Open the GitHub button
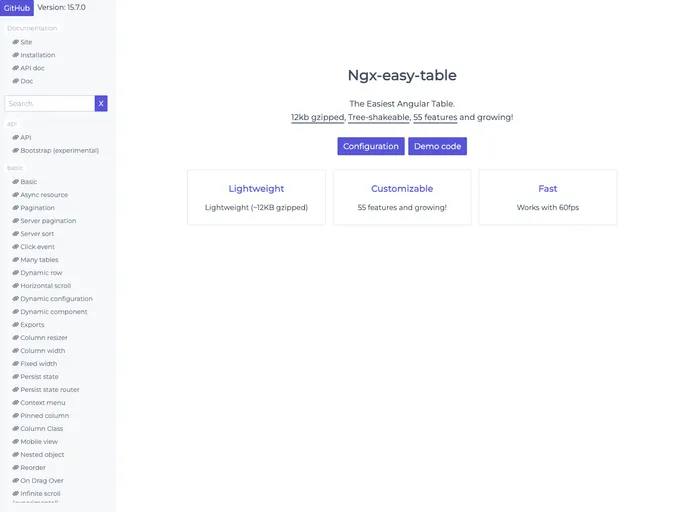Viewport: 688px width, 512px height. 17,8
